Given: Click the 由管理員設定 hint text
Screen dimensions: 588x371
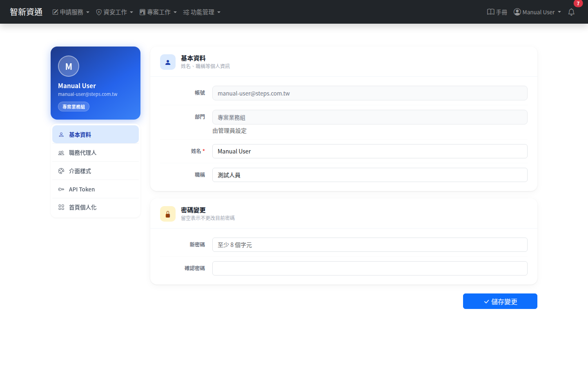Looking at the screenshot, I should [229, 131].
